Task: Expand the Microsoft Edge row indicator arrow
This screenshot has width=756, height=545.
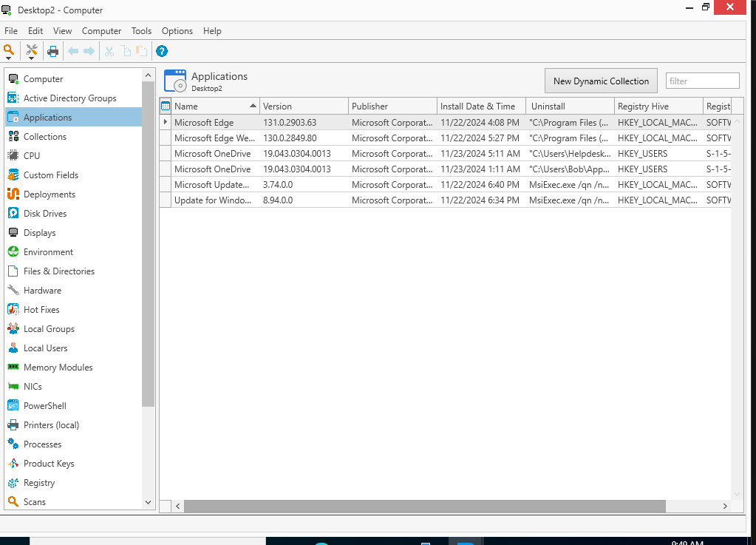Action: (166, 122)
